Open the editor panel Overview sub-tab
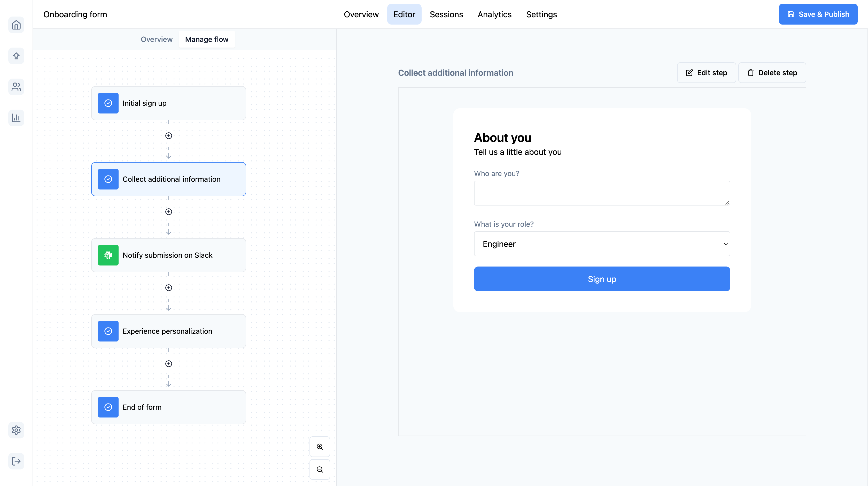Viewport: 868px width, 486px height. (157, 40)
